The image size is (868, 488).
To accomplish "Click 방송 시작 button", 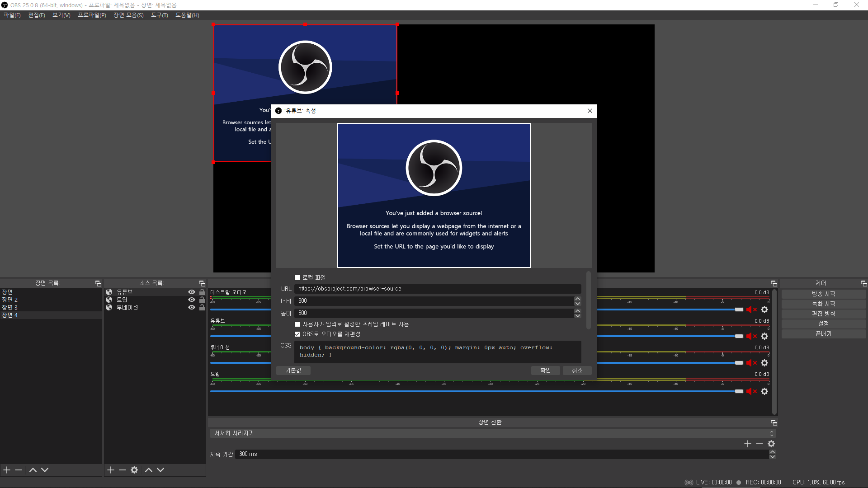I will (823, 294).
